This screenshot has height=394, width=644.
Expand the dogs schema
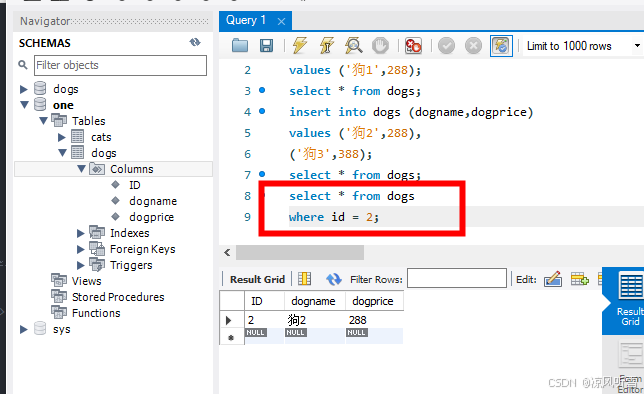coord(24,89)
